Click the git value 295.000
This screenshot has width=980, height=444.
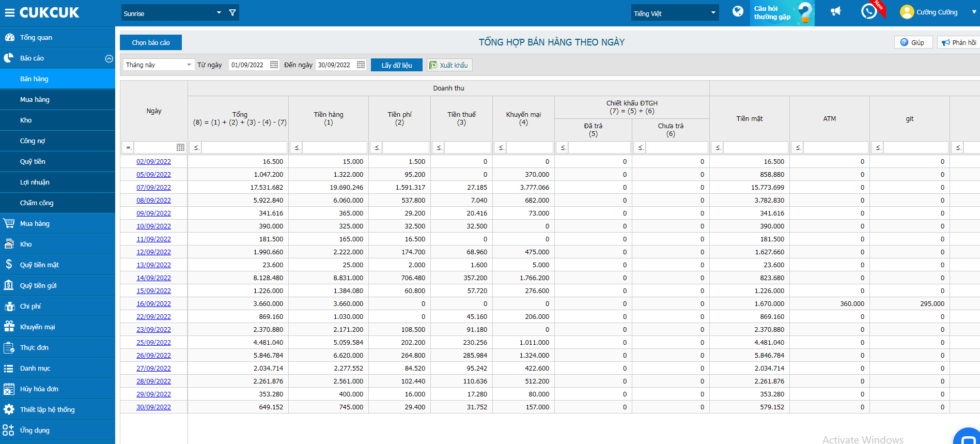coord(932,303)
